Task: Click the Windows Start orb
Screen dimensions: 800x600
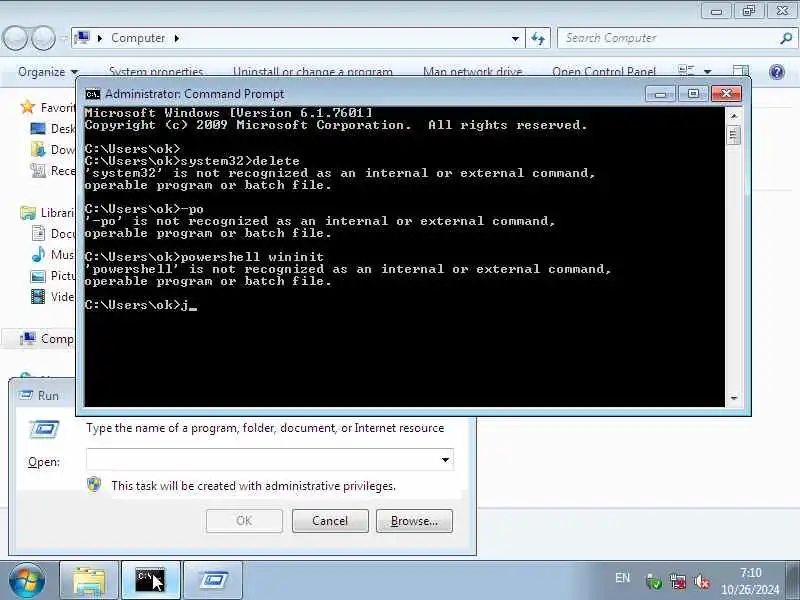Action: pyautogui.click(x=27, y=581)
